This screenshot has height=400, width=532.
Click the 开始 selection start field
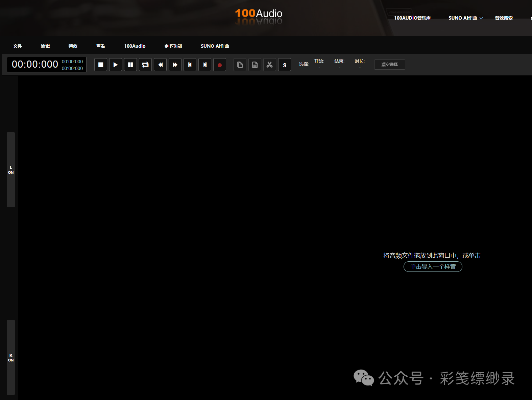pyautogui.click(x=319, y=64)
